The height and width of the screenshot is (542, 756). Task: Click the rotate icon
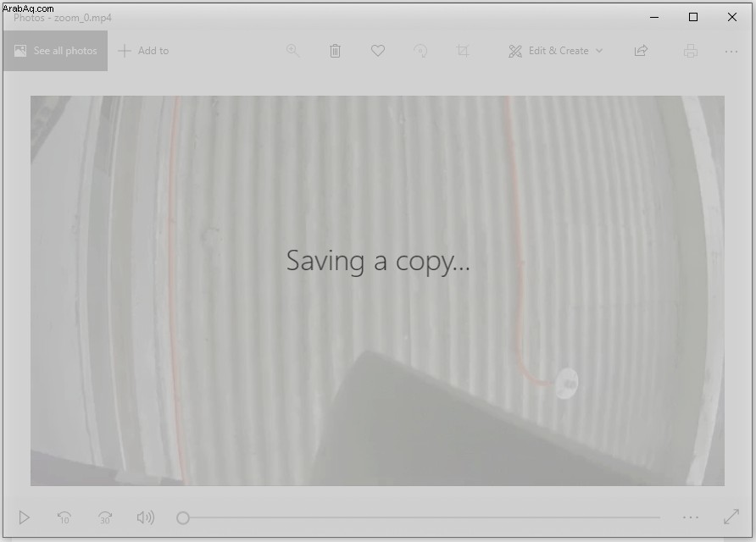pyautogui.click(x=420, y=51)
